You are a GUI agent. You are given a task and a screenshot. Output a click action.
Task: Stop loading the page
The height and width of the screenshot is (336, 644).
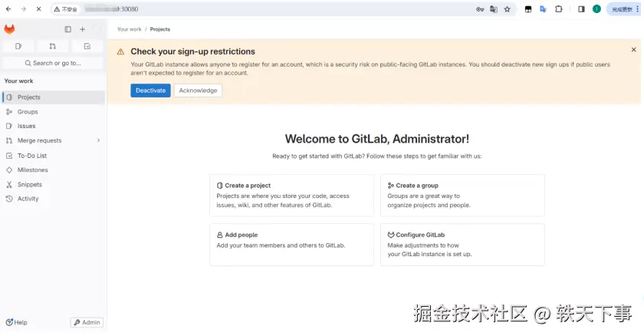tap(38, 9)
